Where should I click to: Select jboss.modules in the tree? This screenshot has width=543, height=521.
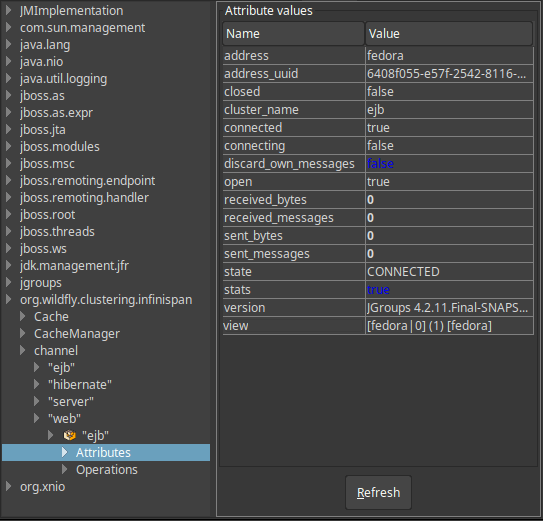60,147
